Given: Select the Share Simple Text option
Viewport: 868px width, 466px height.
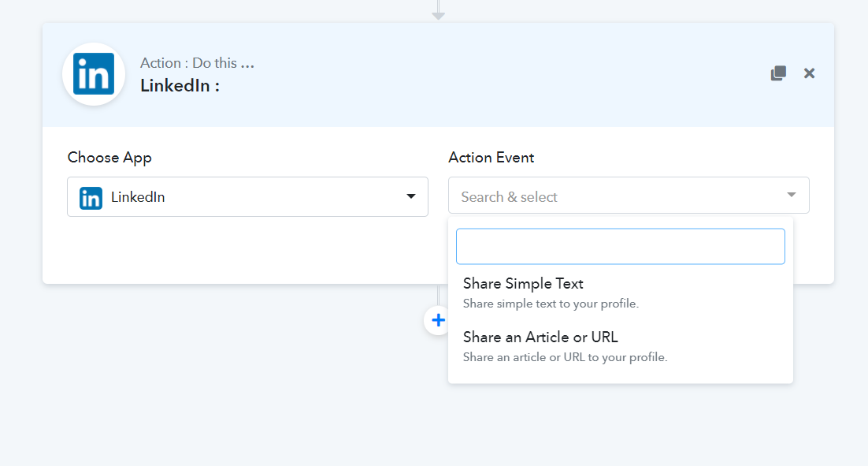Looking at the screenshot, I should coord(621,293).
